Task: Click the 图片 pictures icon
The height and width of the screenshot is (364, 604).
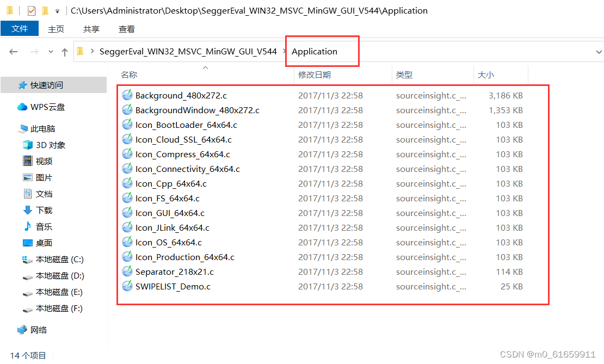Action: click(28, 177)
